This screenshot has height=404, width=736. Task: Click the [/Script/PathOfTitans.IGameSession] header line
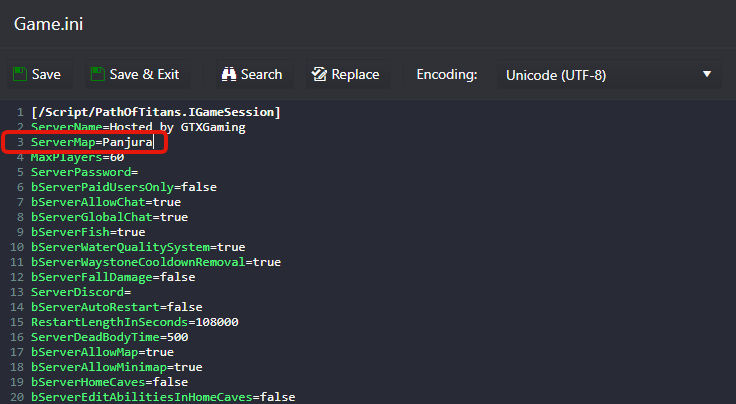point(156,112)
